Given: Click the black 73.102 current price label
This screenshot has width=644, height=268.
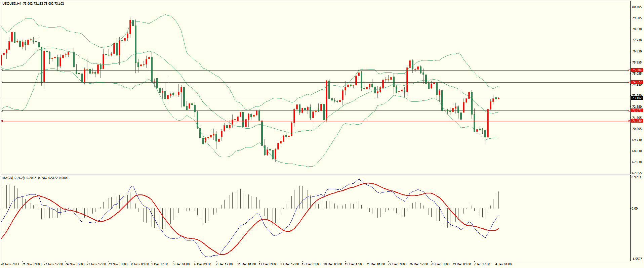Looking at the screenshot, I should click(x=637, y=98).
